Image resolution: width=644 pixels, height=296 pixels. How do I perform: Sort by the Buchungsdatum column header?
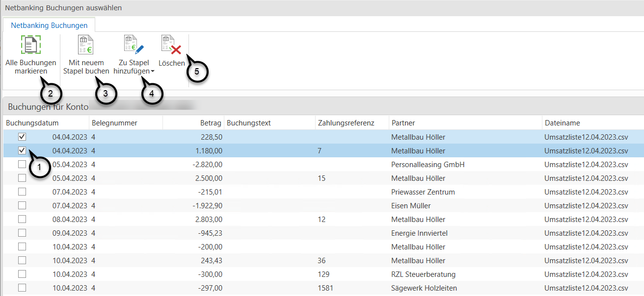click(32, 123)
